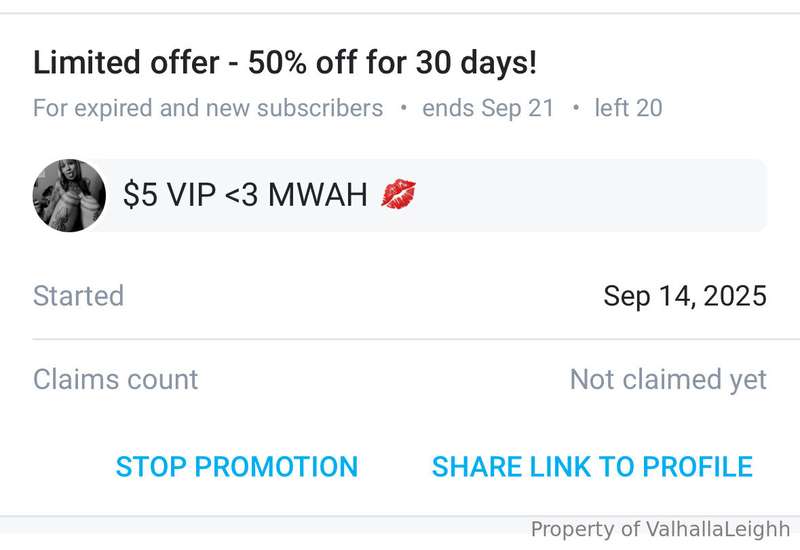Click the "Not claimed yet" status
The image size is (800, 550).
[668, 379]
